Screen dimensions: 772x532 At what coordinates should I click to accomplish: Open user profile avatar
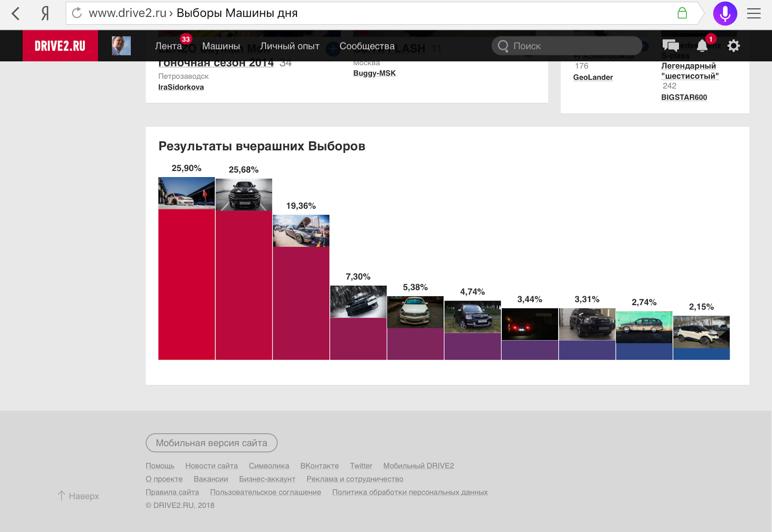[x=121, y=46]
